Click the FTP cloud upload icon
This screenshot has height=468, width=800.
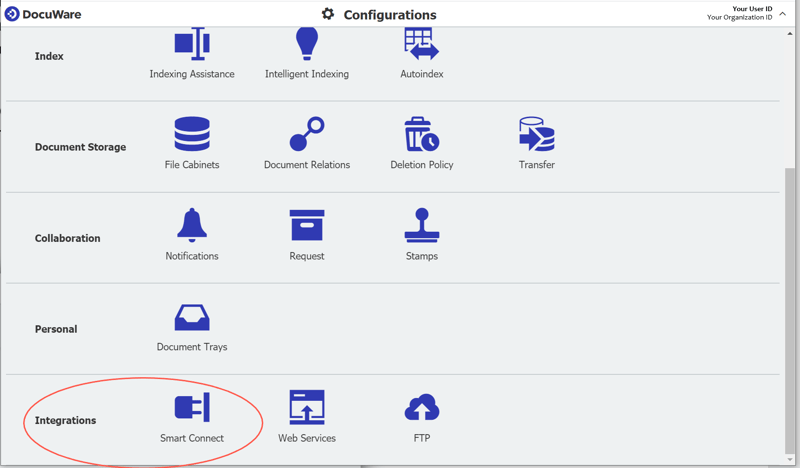point(421,408)
